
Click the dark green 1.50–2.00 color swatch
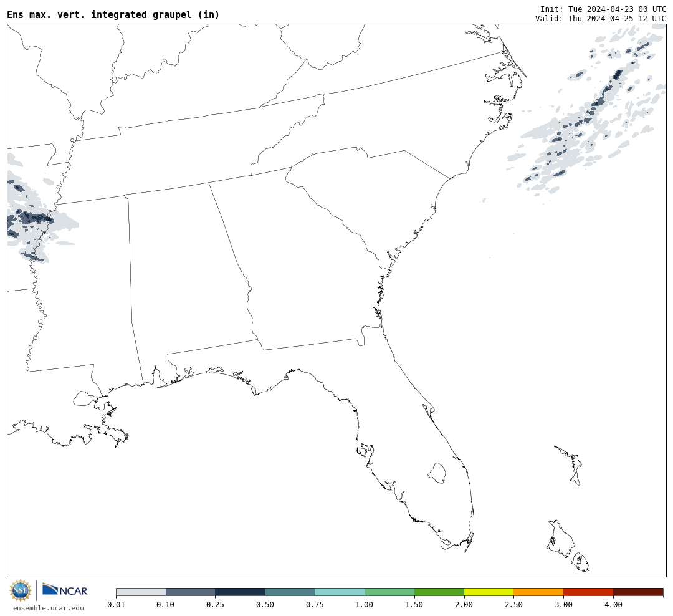439,592
